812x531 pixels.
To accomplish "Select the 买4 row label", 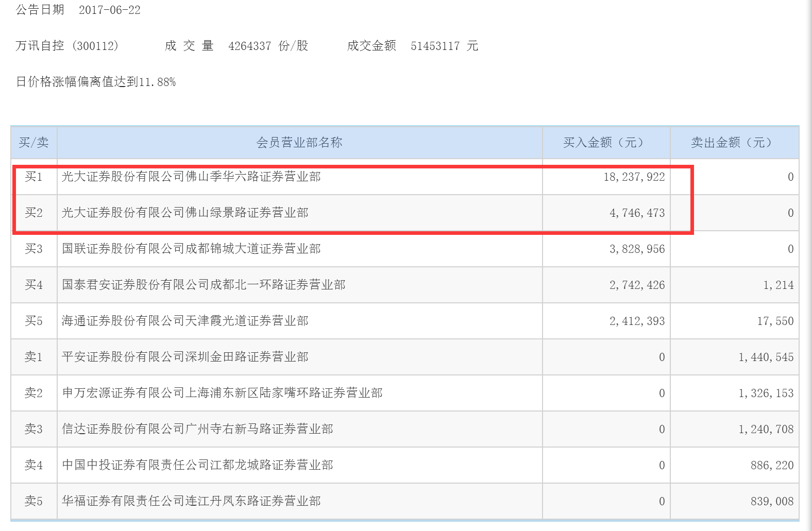I will (34, 285).
